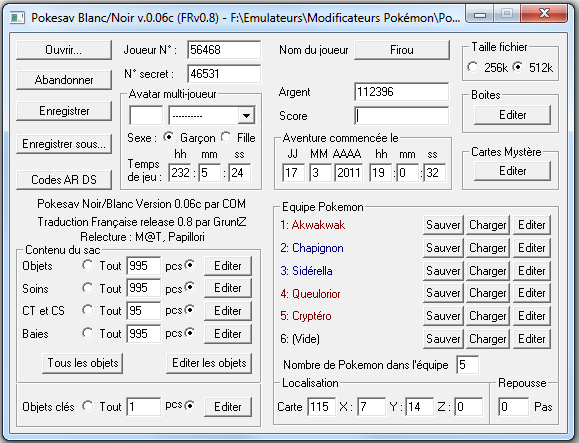Open the Codes AR DS dialog

point(64,179)
